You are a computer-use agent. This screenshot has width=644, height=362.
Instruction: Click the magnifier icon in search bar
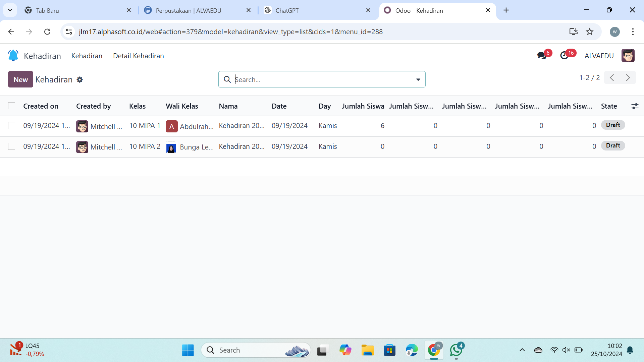227,79
